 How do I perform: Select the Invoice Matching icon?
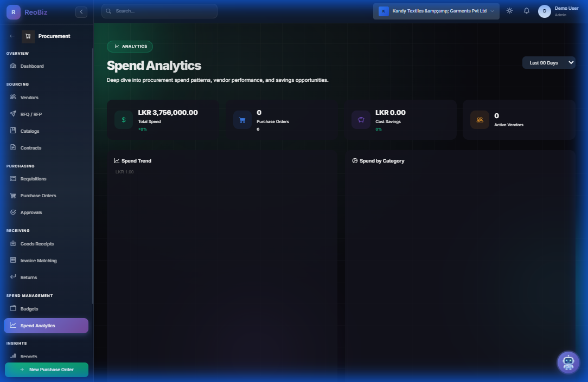13,260
